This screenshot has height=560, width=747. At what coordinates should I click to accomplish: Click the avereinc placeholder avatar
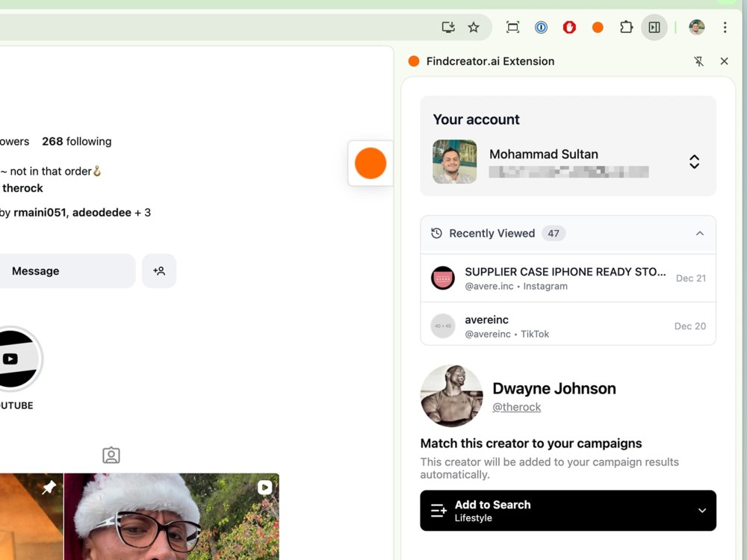coord(442,326)
